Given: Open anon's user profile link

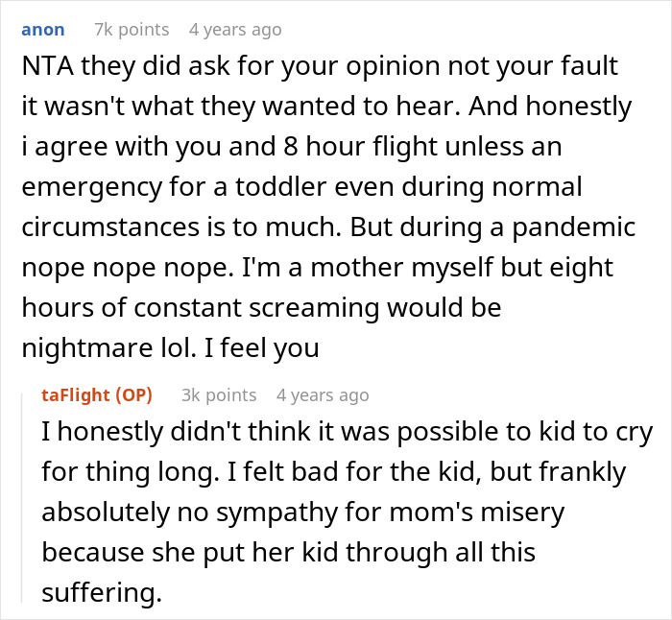Looking at the screenshot, I should coord(42,30).
